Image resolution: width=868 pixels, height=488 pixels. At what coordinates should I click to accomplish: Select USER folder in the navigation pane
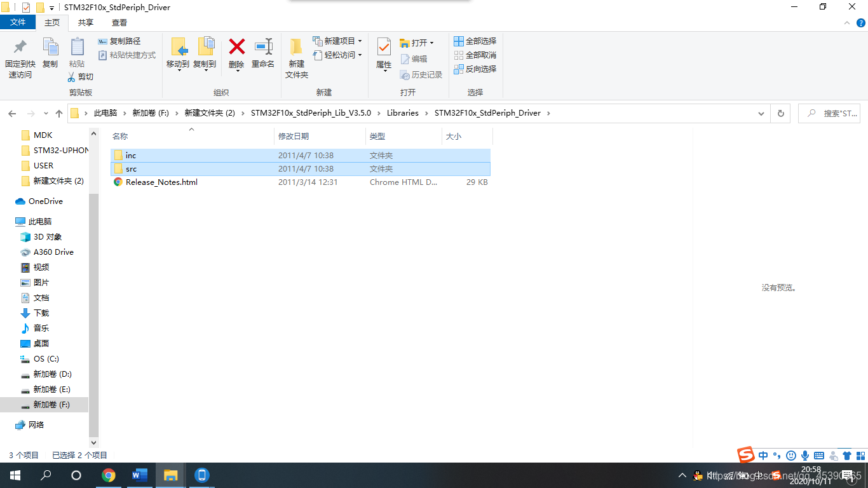click(x=43, y=166)
